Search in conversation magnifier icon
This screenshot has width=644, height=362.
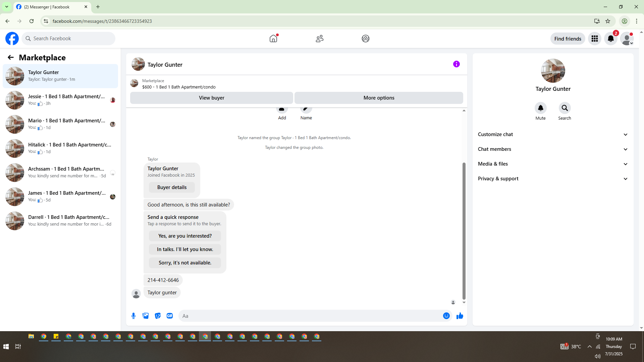click(565, 108)
